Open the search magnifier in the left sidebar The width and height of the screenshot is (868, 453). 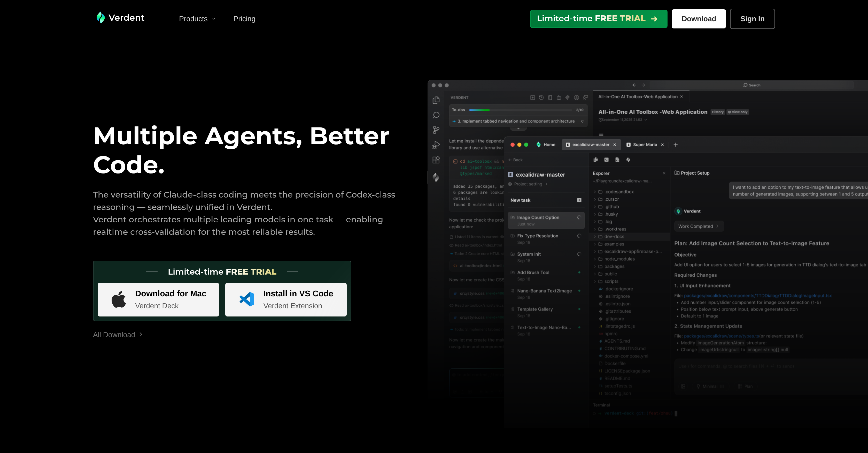(x=436, y=115)
